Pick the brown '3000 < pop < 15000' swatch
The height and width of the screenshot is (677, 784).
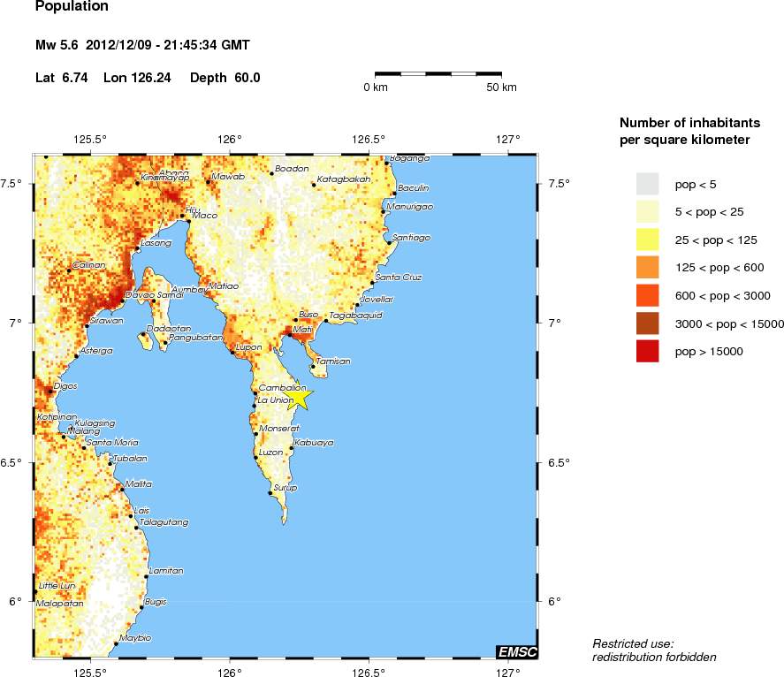(x=648, y=323)
